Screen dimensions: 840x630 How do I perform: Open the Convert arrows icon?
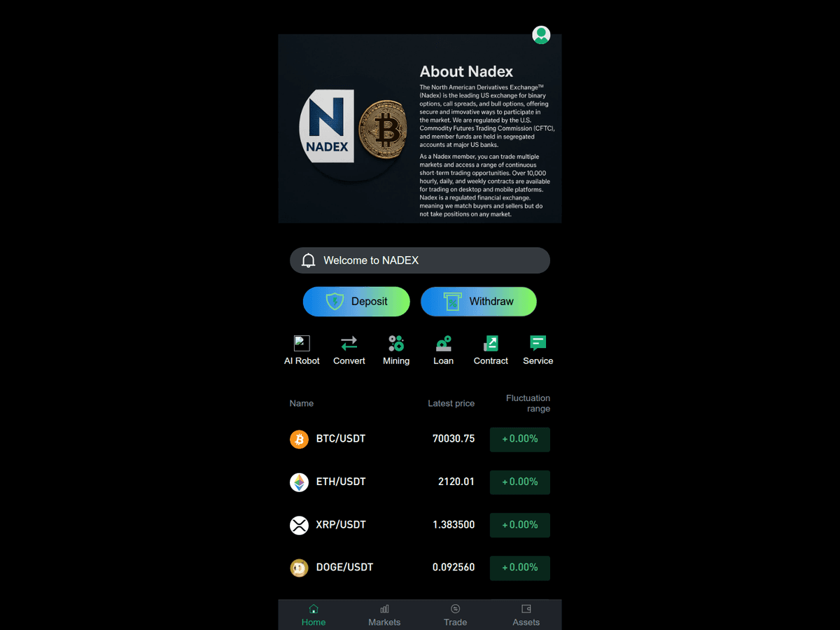(349, 343)
